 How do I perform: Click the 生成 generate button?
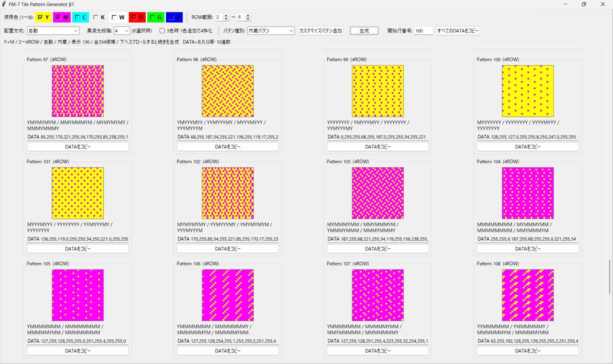click(364, 31)
